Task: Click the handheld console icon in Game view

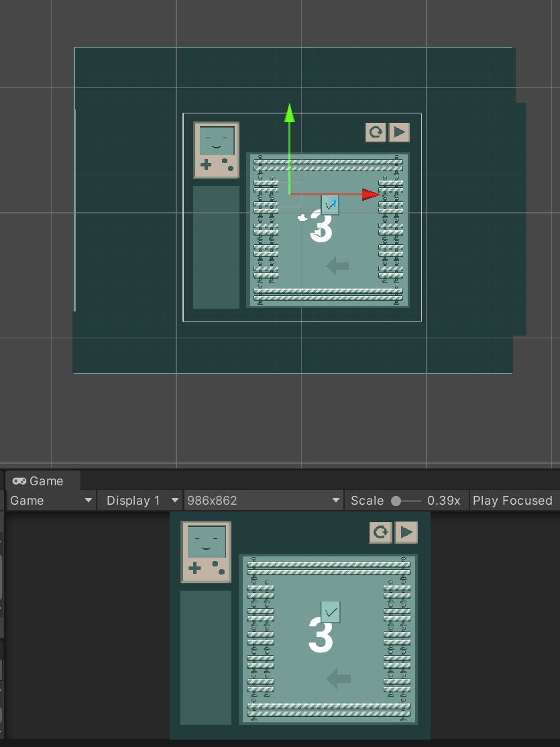Action: 206,552
